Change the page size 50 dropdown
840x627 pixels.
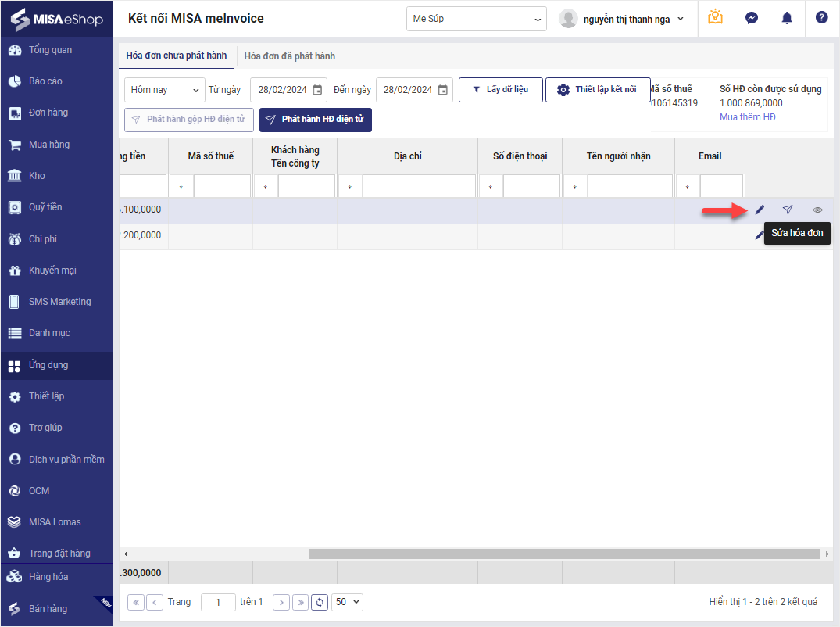(347, 602)
